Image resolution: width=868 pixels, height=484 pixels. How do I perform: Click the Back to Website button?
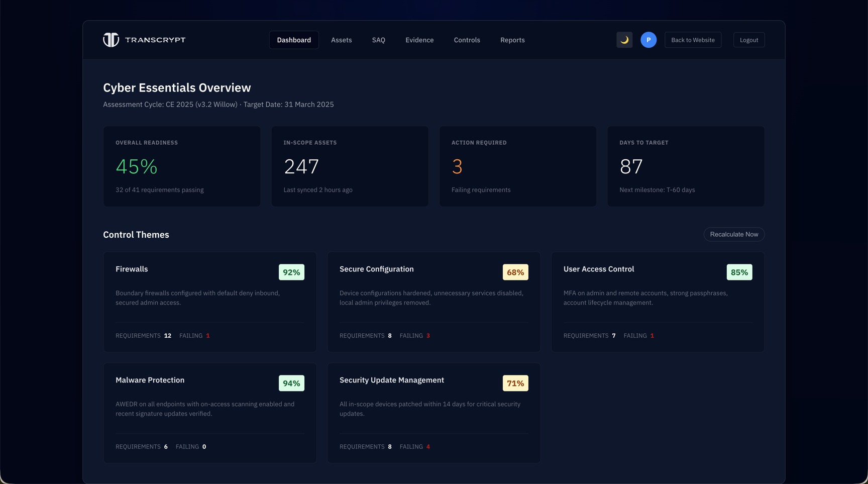[693, 40]
